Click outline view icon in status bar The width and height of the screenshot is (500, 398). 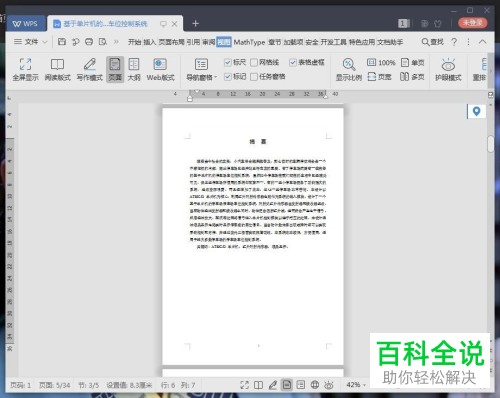coord(301,385)
